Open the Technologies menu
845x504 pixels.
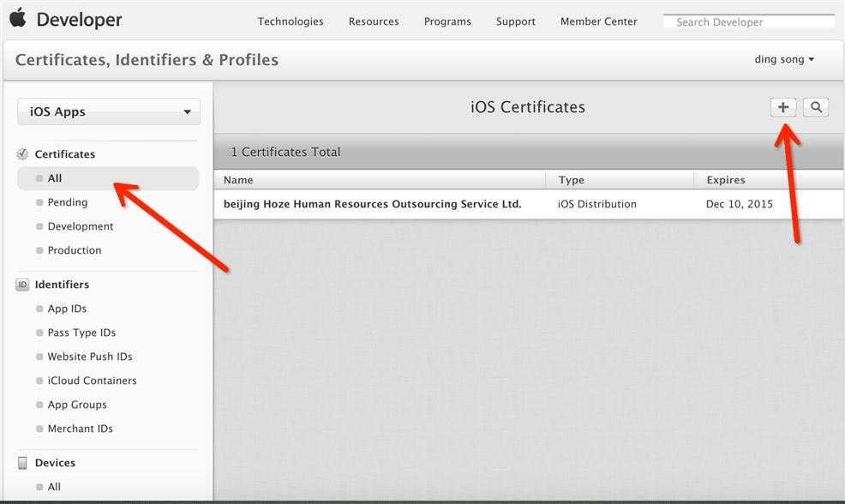[x=291, y=21]
